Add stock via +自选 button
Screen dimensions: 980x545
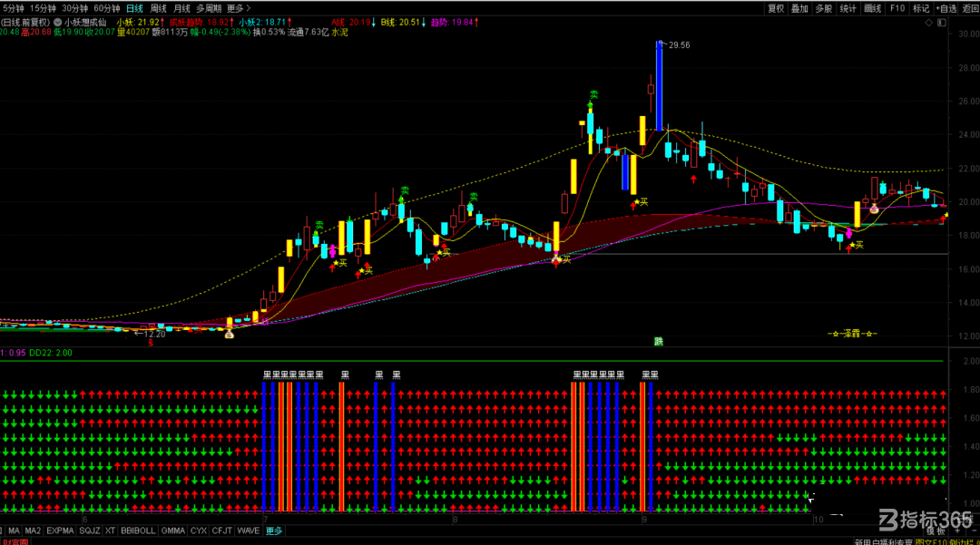(x=946, y=8)
